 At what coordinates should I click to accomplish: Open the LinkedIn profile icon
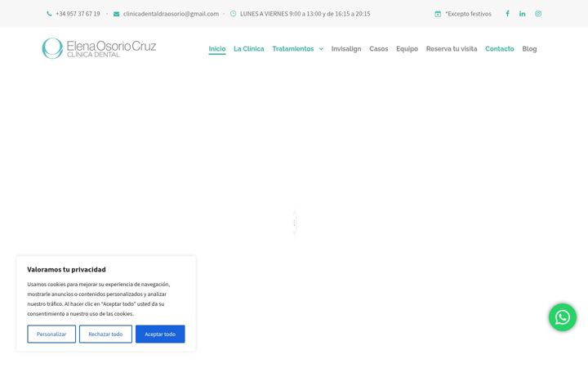[523, 14]
